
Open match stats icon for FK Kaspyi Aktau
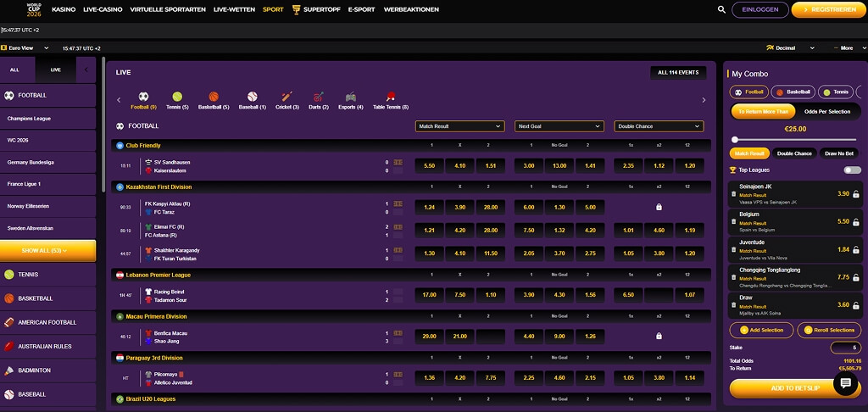click(398, 203)
